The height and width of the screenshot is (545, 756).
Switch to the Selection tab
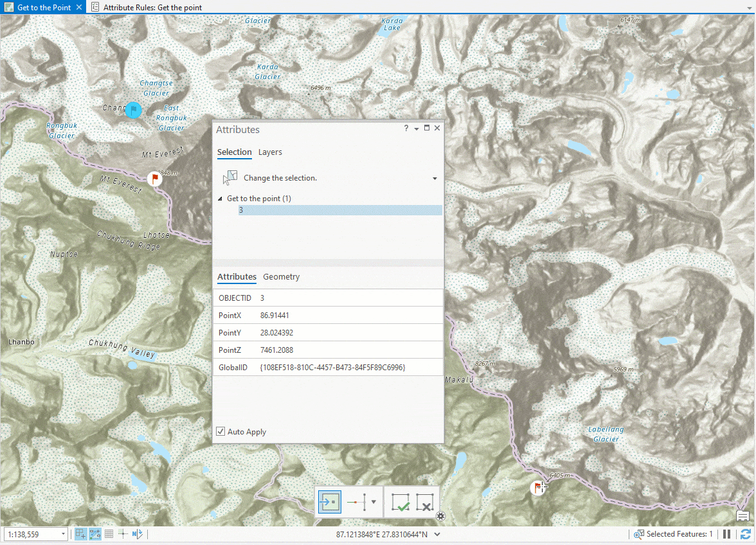[234, 152]
